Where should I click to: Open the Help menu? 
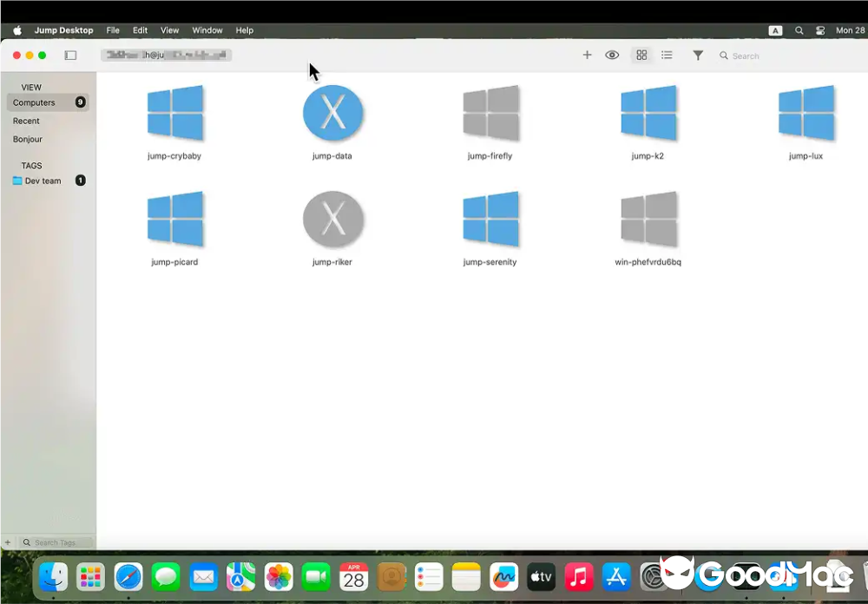click(x=244, y=30)
